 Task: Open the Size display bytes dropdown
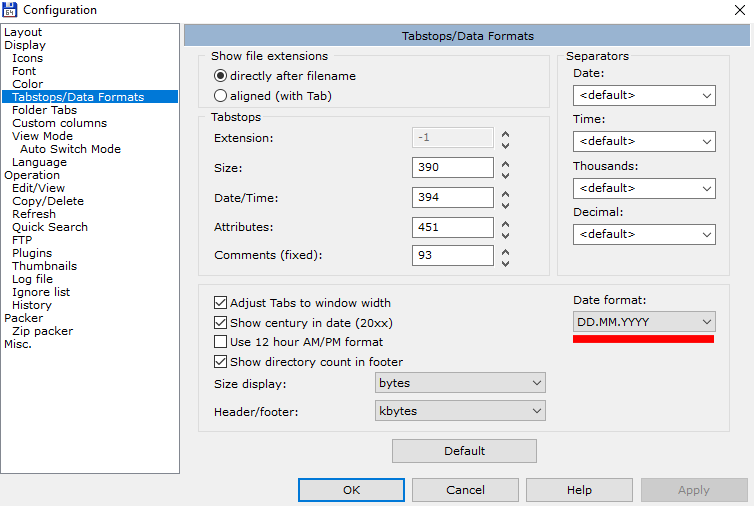click(x=460, y=383)
